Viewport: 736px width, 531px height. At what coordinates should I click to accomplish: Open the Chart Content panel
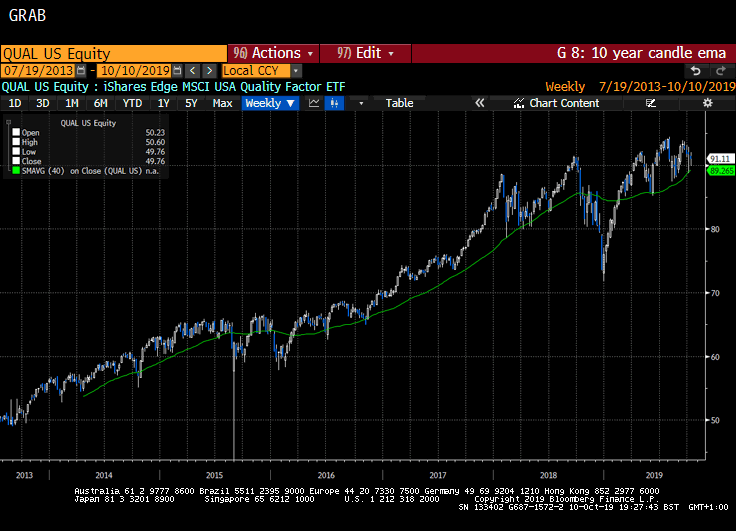(x=557, y=103)
